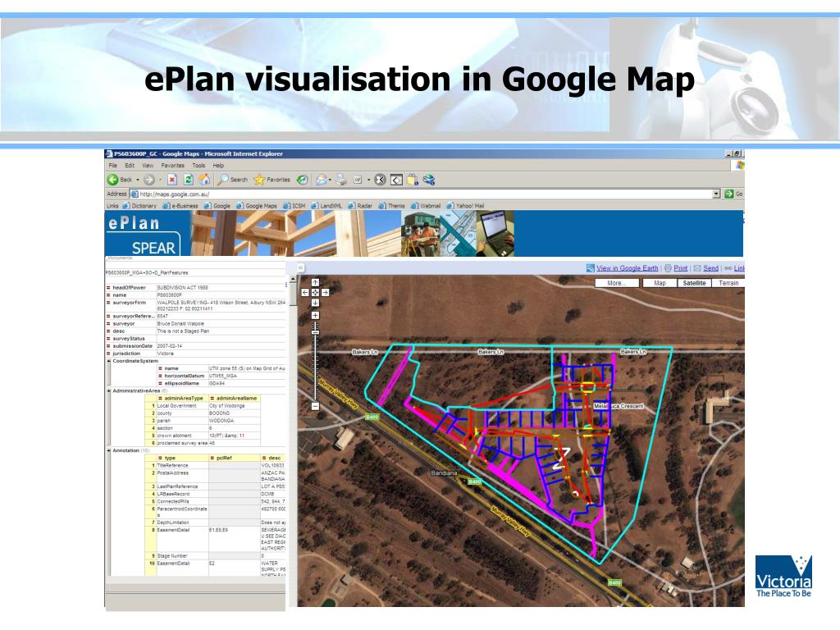Open the Google Maps links bar shortcut

pos(257,206)
